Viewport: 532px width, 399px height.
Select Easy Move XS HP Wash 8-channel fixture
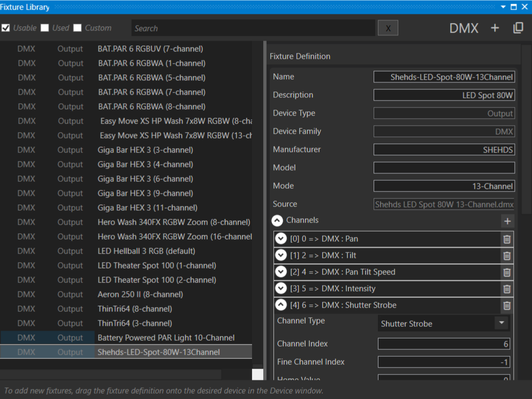126,121
